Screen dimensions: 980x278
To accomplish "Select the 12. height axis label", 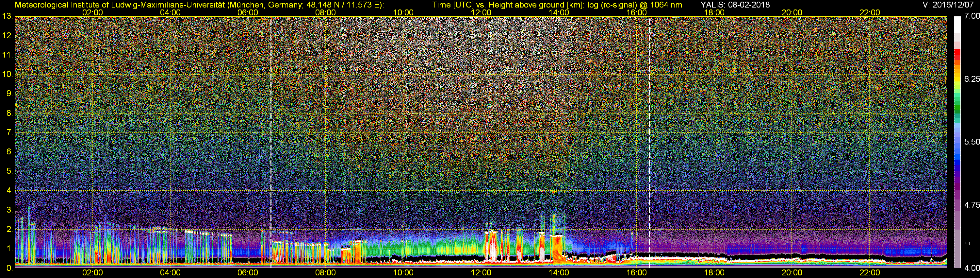I will [x=7, y=36].
